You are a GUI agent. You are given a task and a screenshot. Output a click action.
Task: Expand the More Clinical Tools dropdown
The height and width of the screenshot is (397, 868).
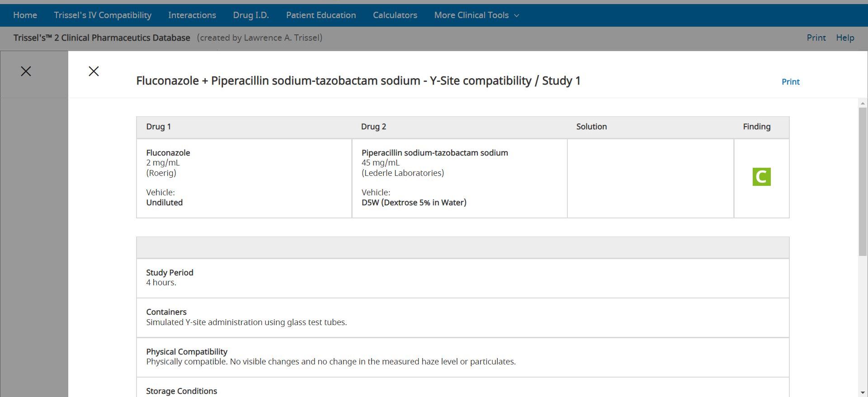tap(476, 15)
